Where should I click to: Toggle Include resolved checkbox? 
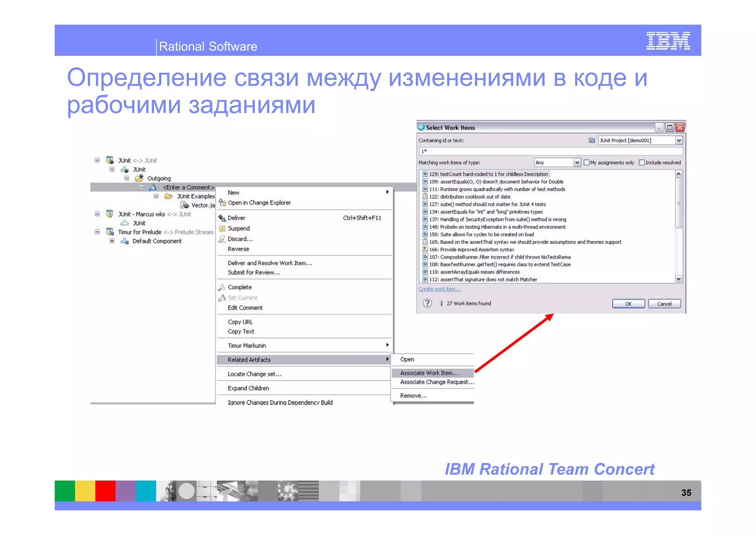pyautogui.click(x=642, y=163)
